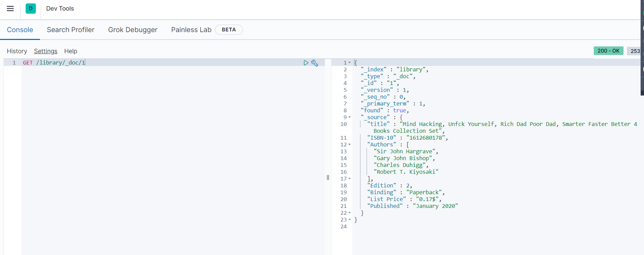The width and height of the screenshot is (644, 255).
Task: Open console Settings
Action: (46, 51)
